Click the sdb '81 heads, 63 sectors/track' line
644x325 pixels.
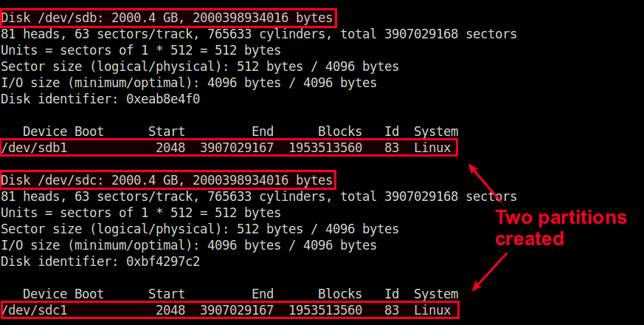coord(259,34)
